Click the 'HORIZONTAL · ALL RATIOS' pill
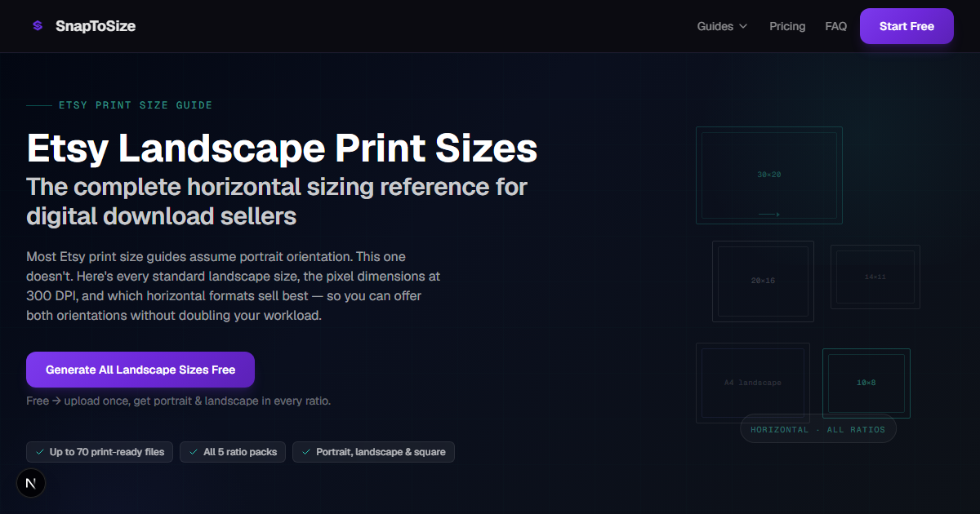The height and width of the screenshot is (514, 980). click(818, 429)
